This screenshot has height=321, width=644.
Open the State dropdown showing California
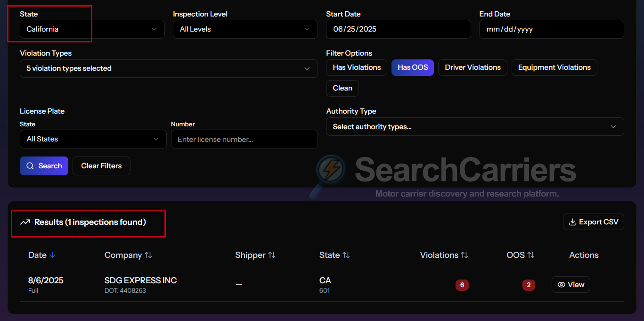[92, 29]
